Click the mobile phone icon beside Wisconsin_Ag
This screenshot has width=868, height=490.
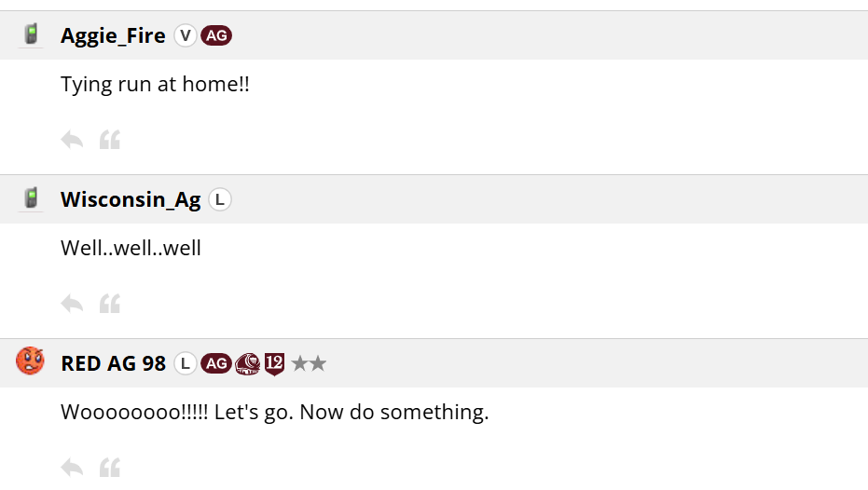tap(31, 198)
